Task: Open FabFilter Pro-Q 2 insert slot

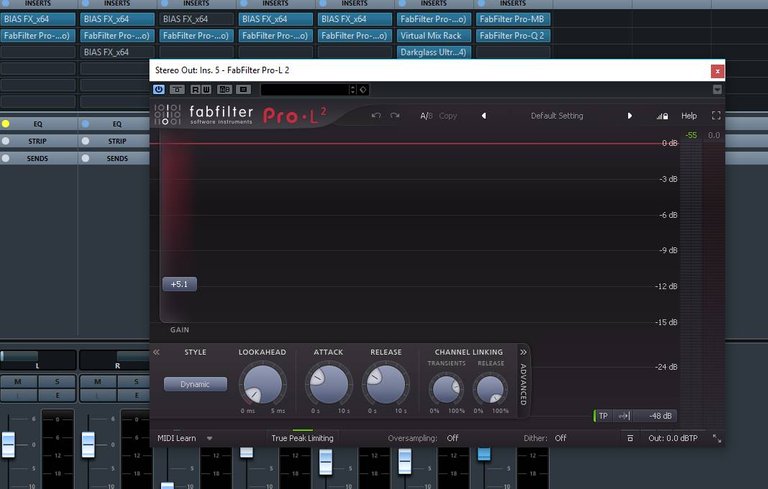Action: tap(513, 36)
